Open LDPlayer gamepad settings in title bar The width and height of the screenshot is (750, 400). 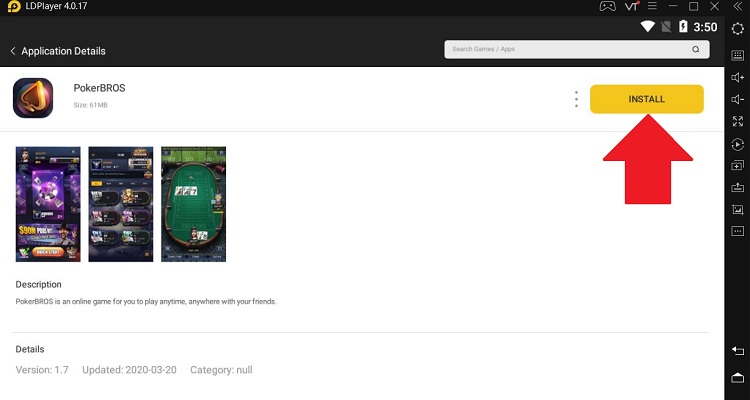[x=607, y=6]
